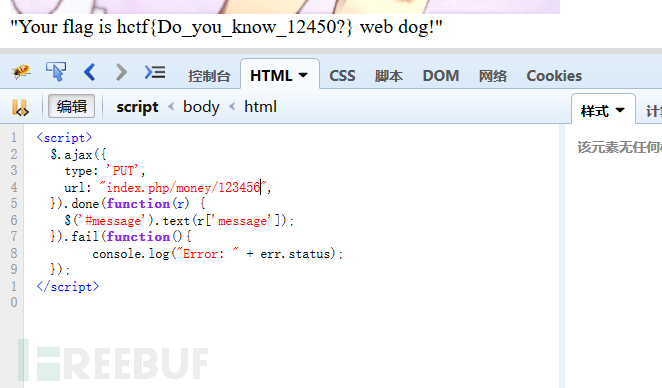This screenshot has width=662, height=388.
Task: Switch to the 脚本 script tab
Action: click(388, 76)
